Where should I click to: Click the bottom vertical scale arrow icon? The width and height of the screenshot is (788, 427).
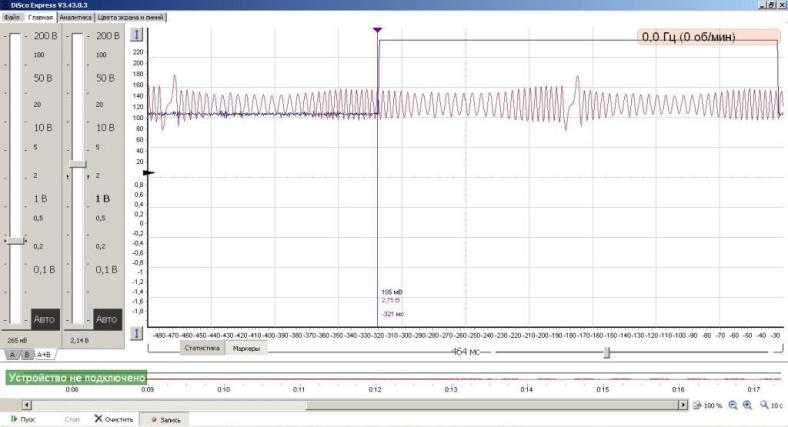point(138,332)
